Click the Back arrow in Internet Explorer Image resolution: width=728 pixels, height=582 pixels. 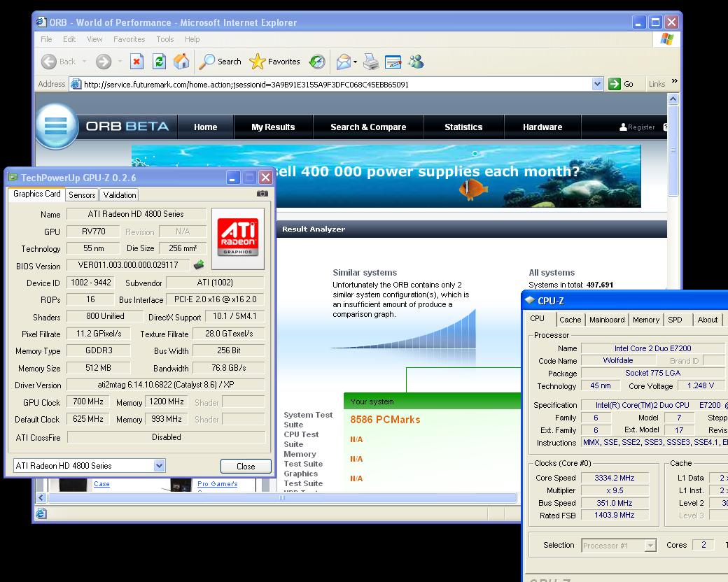click(49, 62)
